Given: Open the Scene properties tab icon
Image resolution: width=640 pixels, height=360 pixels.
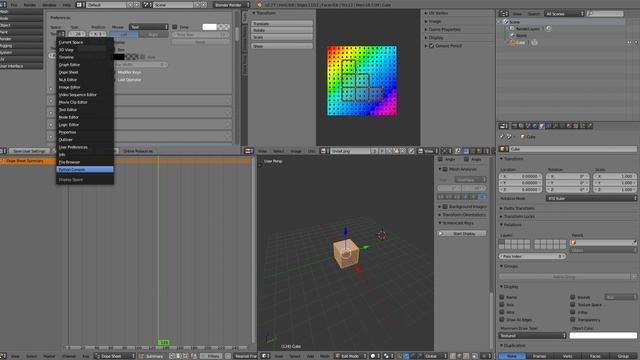Looking at the screenshot, I should pos(528,126).
